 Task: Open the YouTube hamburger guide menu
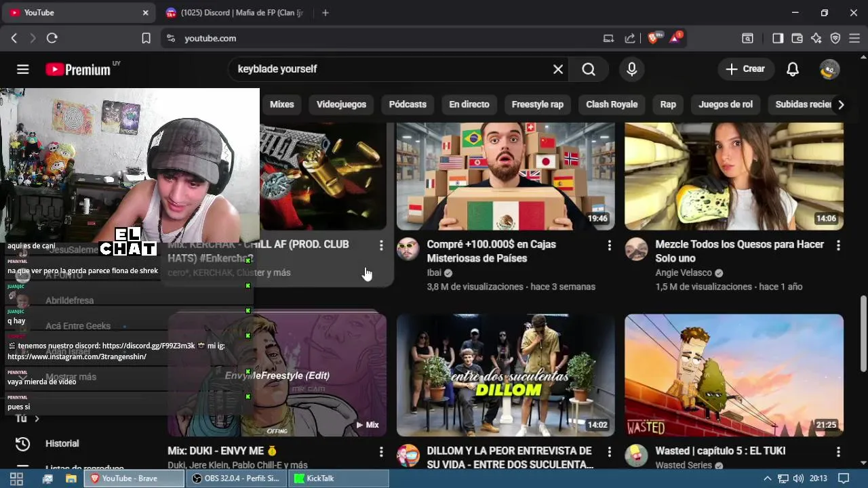pyautogui.click(x=23, y=69)
